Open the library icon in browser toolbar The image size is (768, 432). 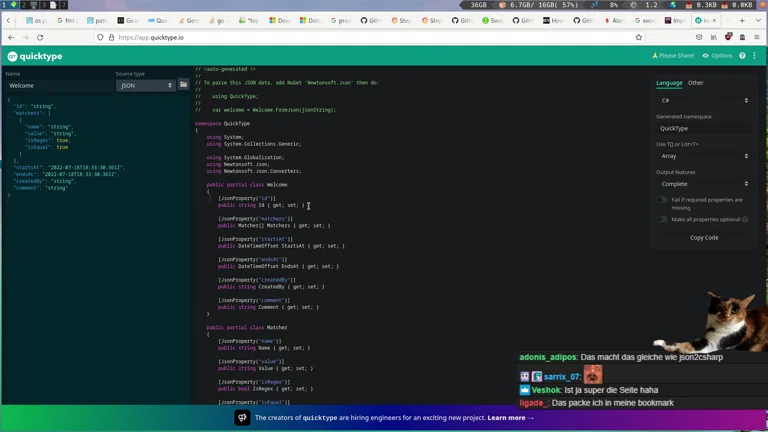[714, 37]
